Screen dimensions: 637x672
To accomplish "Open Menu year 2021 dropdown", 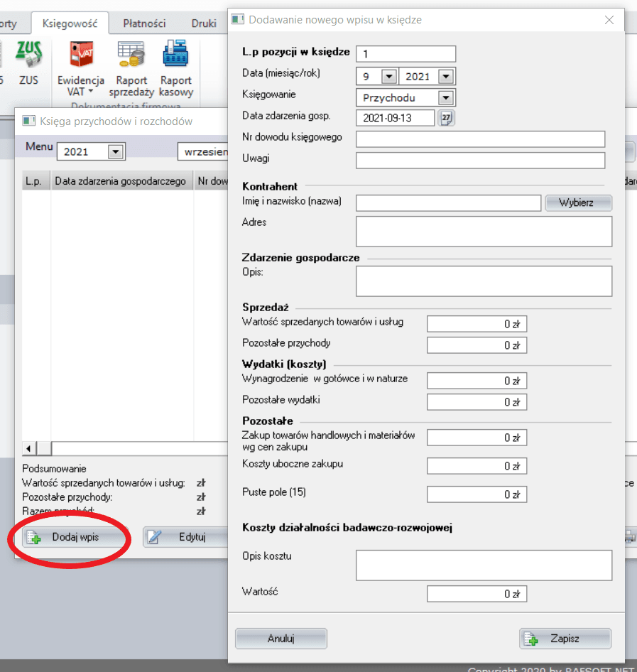I will click(115, 151).
